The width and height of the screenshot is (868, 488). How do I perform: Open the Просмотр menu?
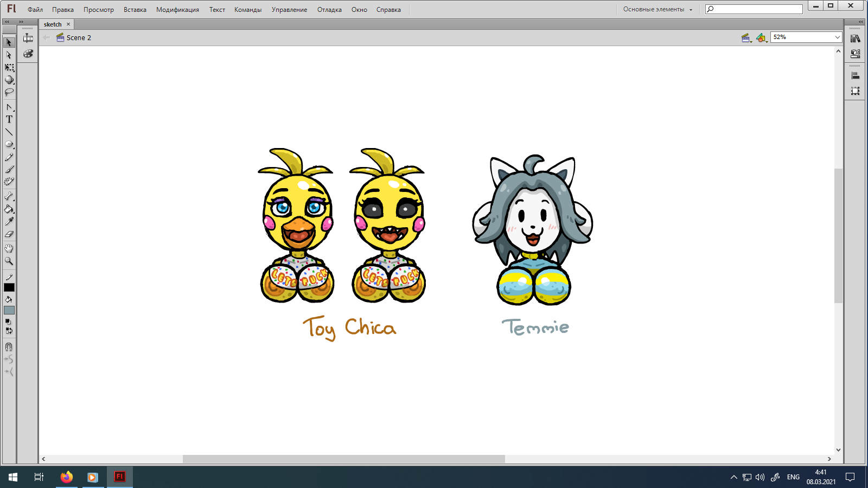(x=99, y=10)
